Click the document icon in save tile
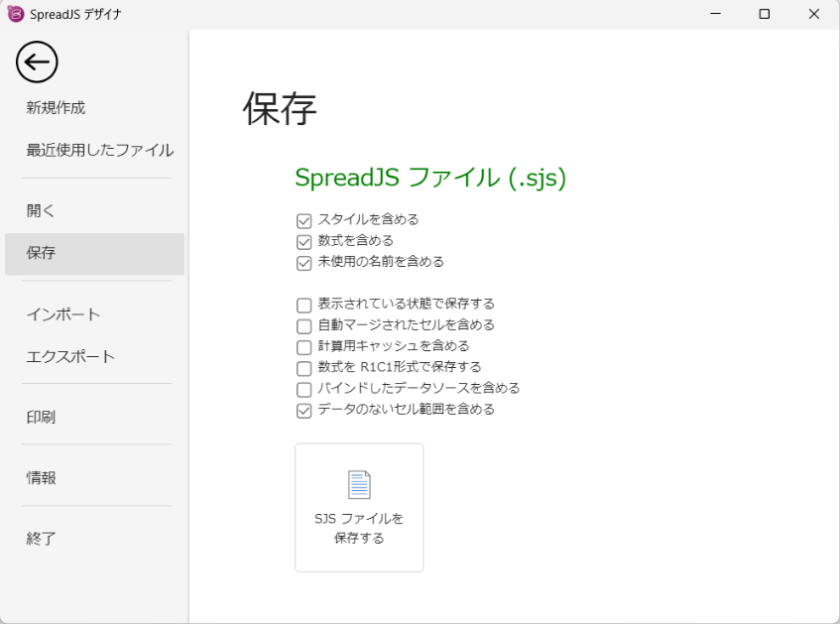Viewport: 840px width, 624px height. (x=359, y=485)
